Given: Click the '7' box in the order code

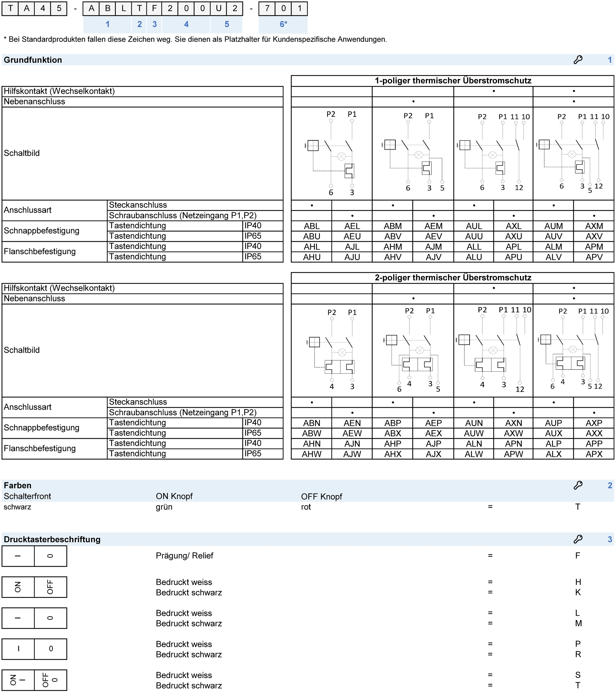Looking at the screenshot, I should (267, 9).
